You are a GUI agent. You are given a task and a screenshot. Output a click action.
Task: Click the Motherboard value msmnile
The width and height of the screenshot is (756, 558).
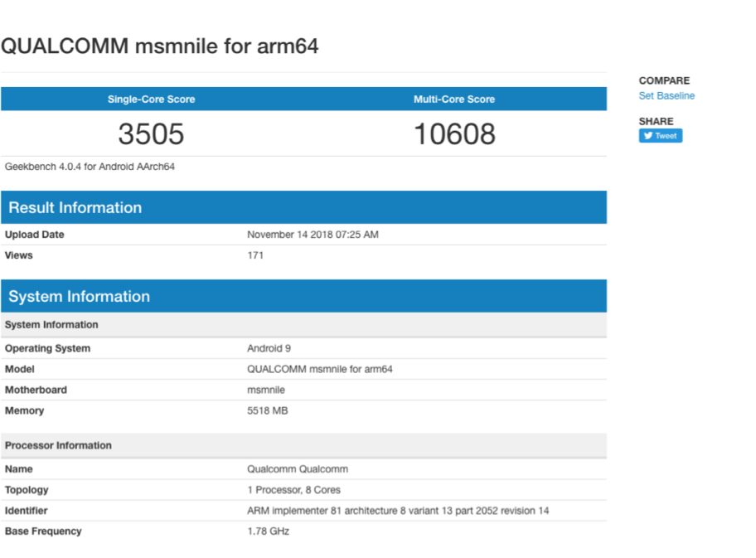tap(266, 390)
